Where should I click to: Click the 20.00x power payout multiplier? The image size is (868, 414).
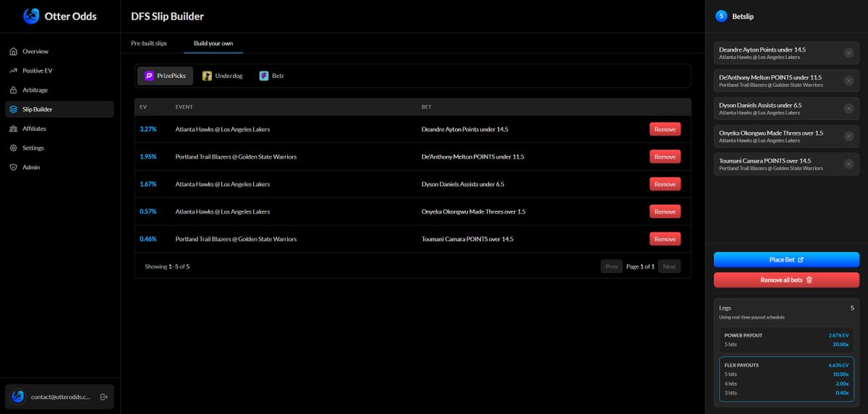coord(841,345)
